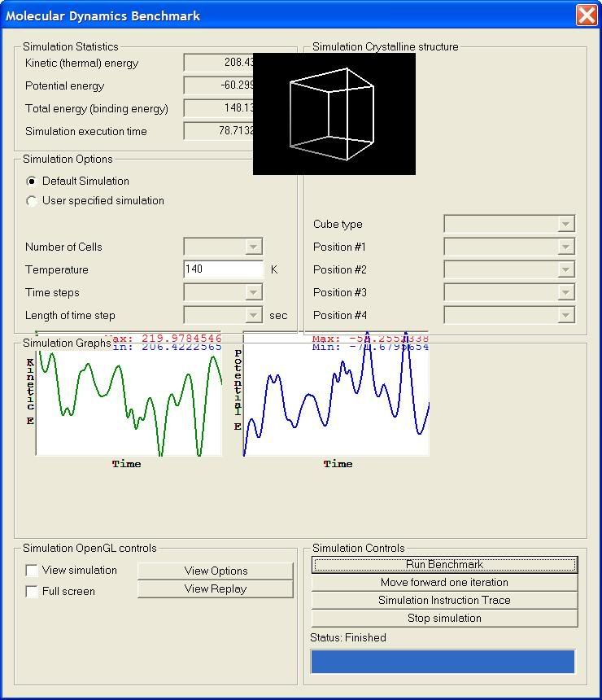Click the 'Total energy (binding energy)' label

(x=96, y=108)
